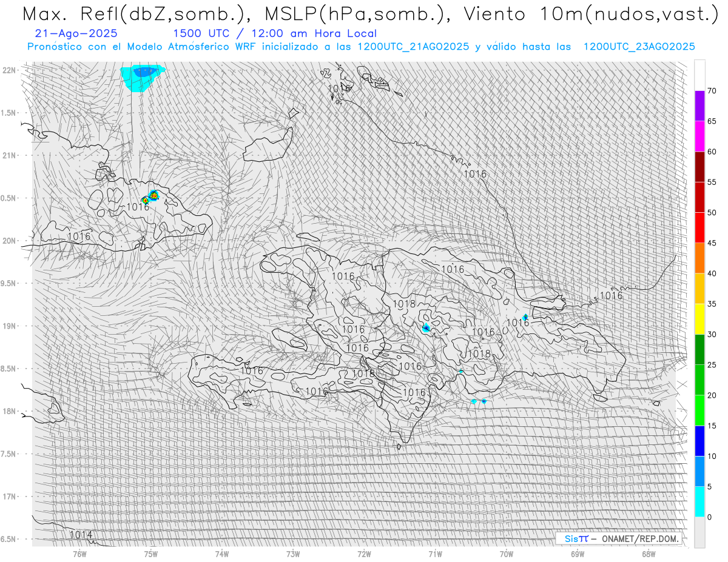Click the colorbar value label '65'
Screen dimensions: 728x562
(712, 121)
